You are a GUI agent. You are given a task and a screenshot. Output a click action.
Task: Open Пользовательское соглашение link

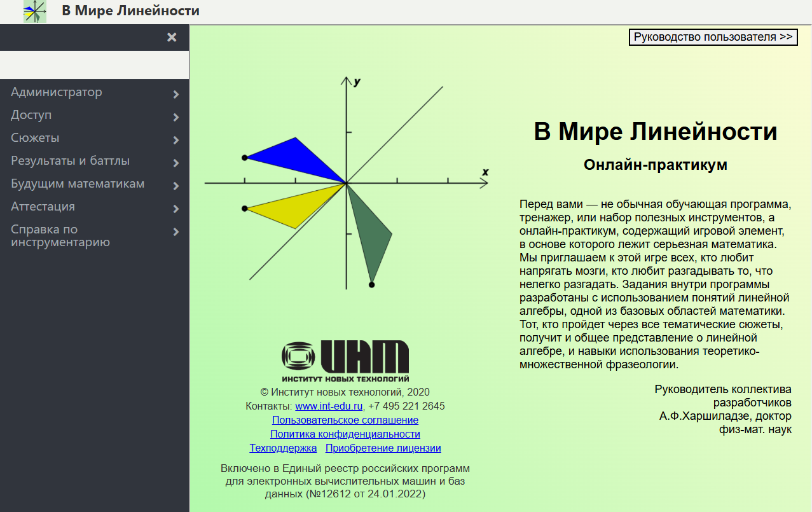[x=345, y=420]
